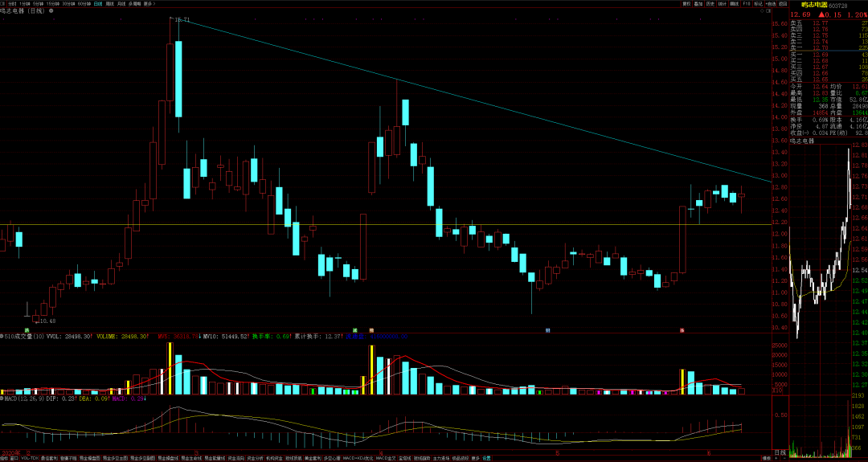Open the 历史 history button
868x462 pixels.
pos(710,4)
